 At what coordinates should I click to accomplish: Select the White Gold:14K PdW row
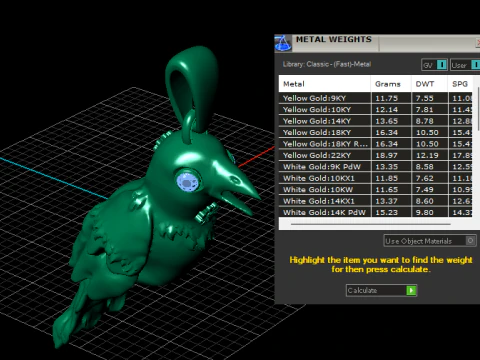pyautogui.click(x=376, y=212)
